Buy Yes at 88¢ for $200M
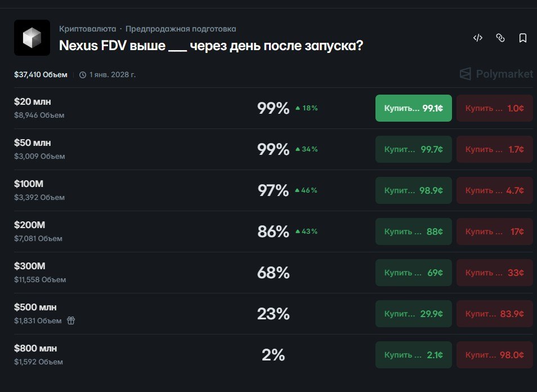The image size is (537, 392). tap(413, 231)
